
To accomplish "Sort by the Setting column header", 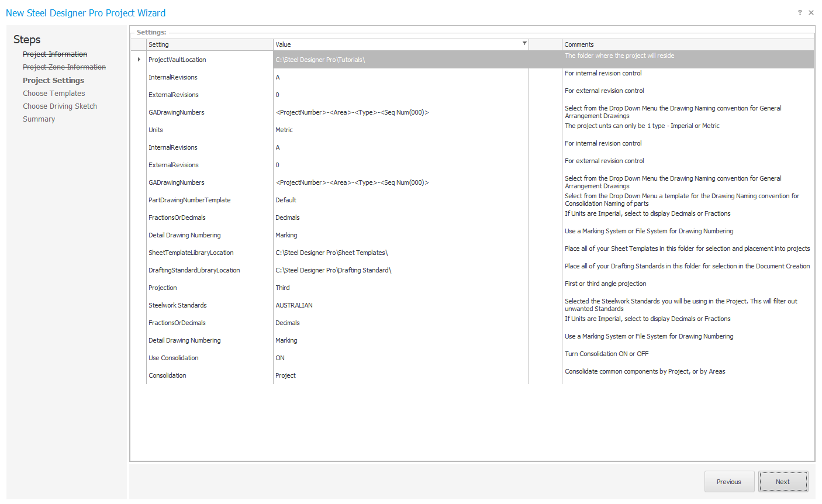I will coord(210,44).
